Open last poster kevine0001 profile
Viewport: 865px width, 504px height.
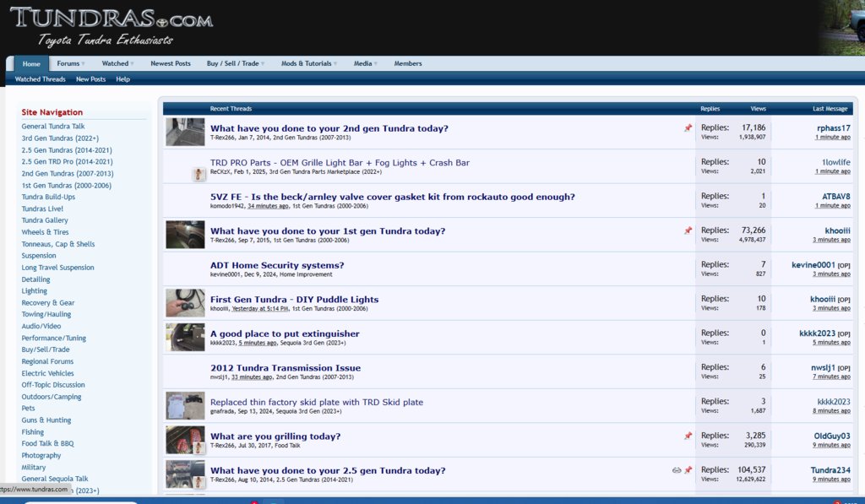(x=813, y=265)
